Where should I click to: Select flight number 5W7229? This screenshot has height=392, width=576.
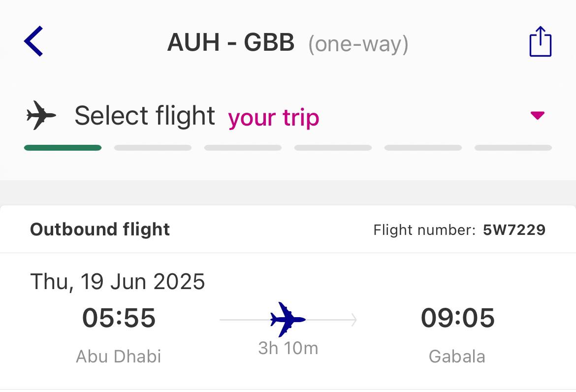(514, 230)
